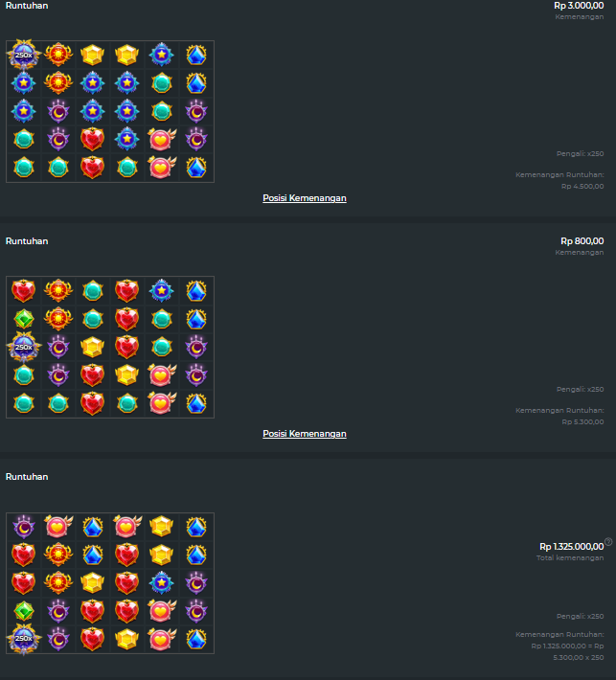The height and width of the screenshot is (680, 616).
Task: Select the Kemenangan Runtuhan Rp 4.500,00 text
Action: point(559,180)
